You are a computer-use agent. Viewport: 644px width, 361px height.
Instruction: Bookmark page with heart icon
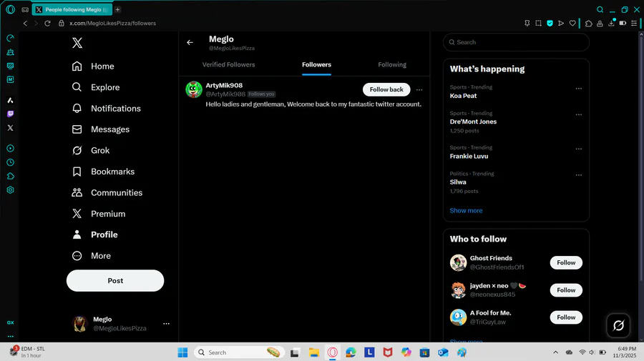click(x=572, y=24)
